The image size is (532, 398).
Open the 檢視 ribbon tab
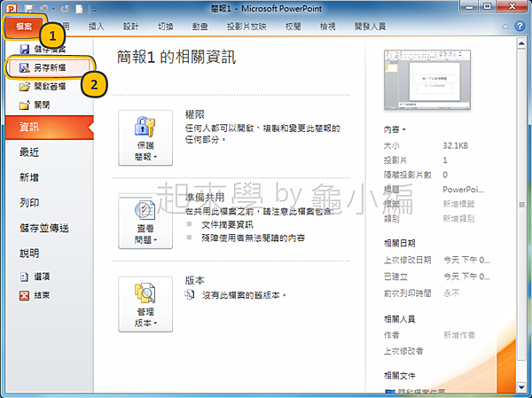tap(328, 27)
